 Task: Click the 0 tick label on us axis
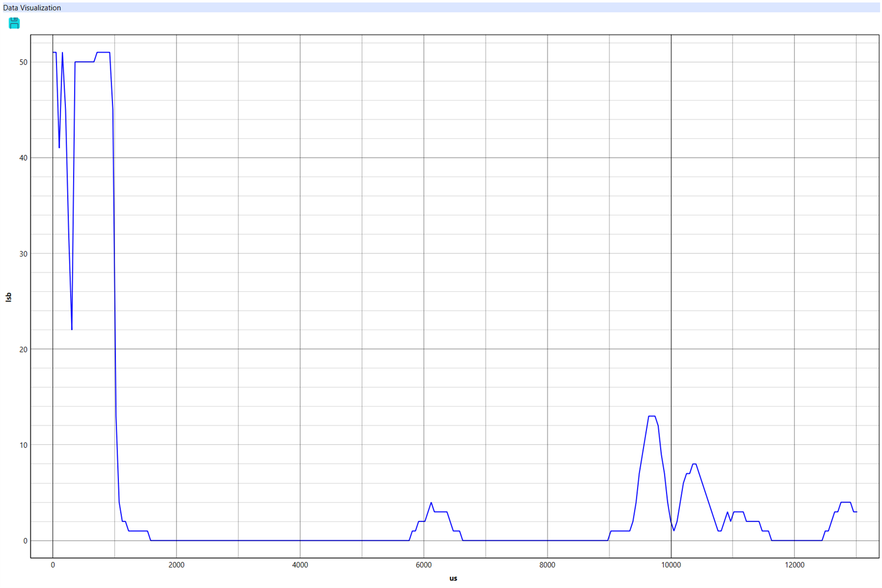[53, 565]
